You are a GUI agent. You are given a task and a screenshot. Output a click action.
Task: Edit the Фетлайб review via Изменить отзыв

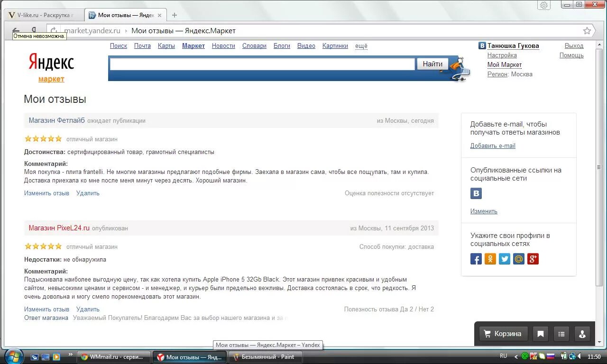click(x=46, y=193)
